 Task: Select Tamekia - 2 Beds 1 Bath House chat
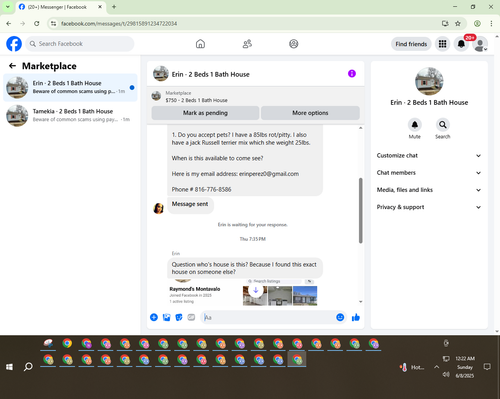[70, 115]
